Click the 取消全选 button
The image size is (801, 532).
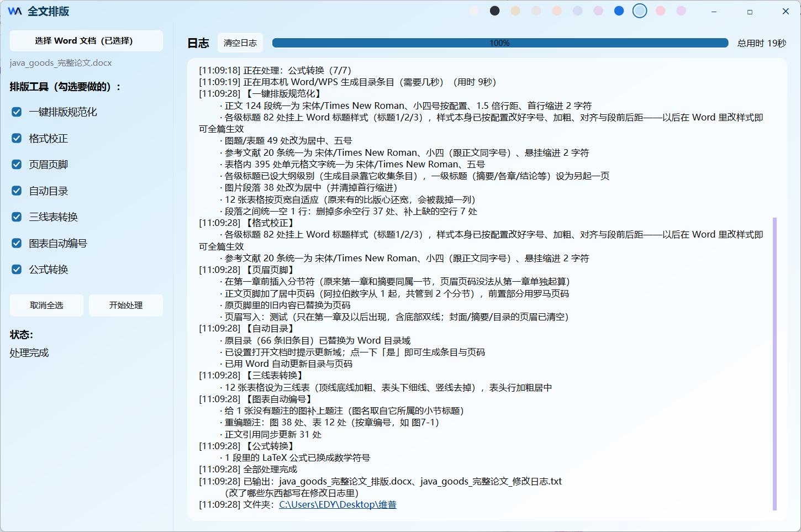[46, 305]
